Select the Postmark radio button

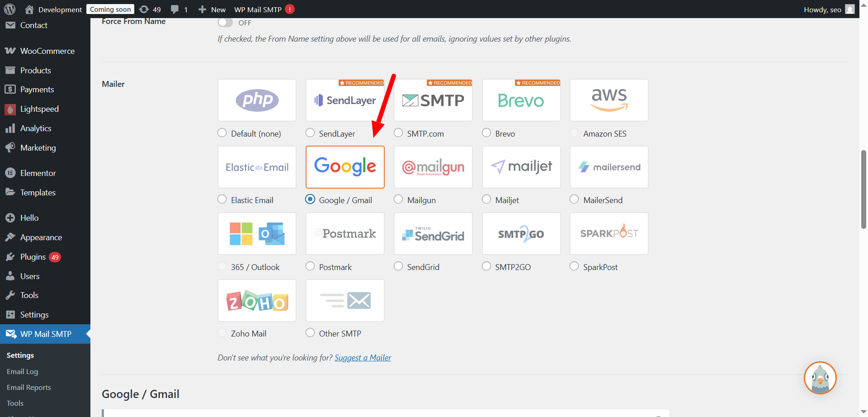coord(310,266)
